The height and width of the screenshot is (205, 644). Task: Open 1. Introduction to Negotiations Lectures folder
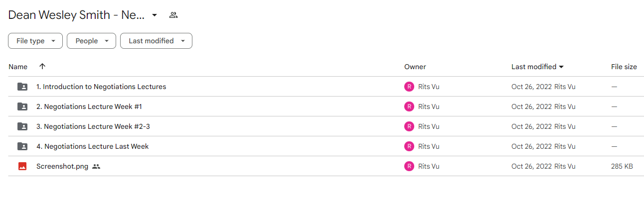point(101,87)
